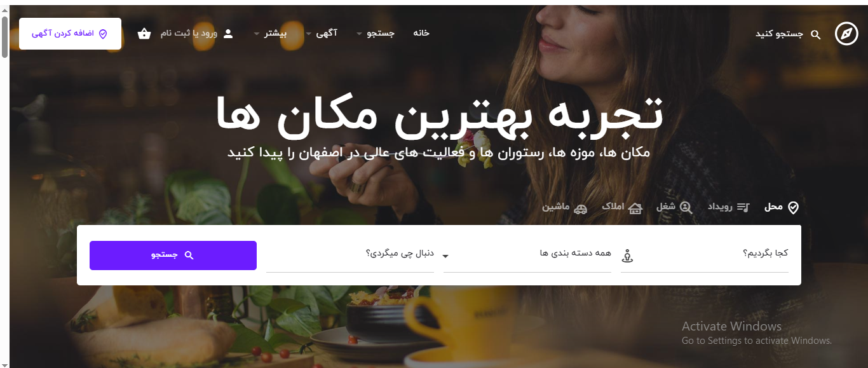Switch to the شغل tab
This screenshot has height=368, width=868.
pyautogui.click(x=674, y=207)
